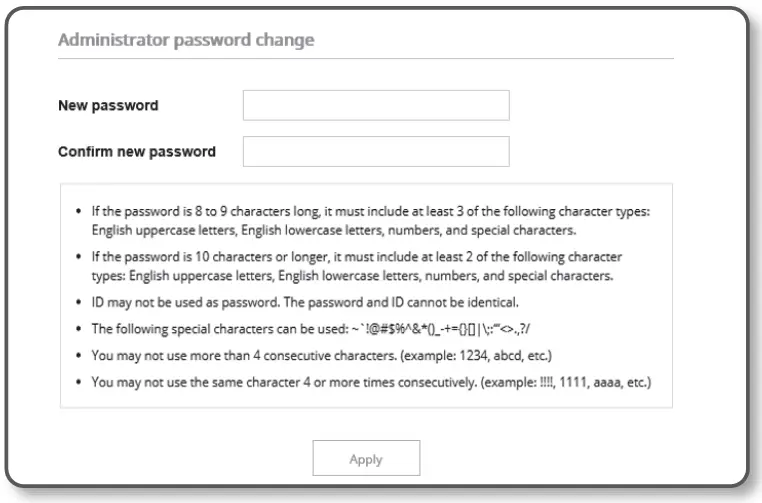This screenshot has height=503, width=762.
Task: Click the first rule's bullet point
Action: 79,215
